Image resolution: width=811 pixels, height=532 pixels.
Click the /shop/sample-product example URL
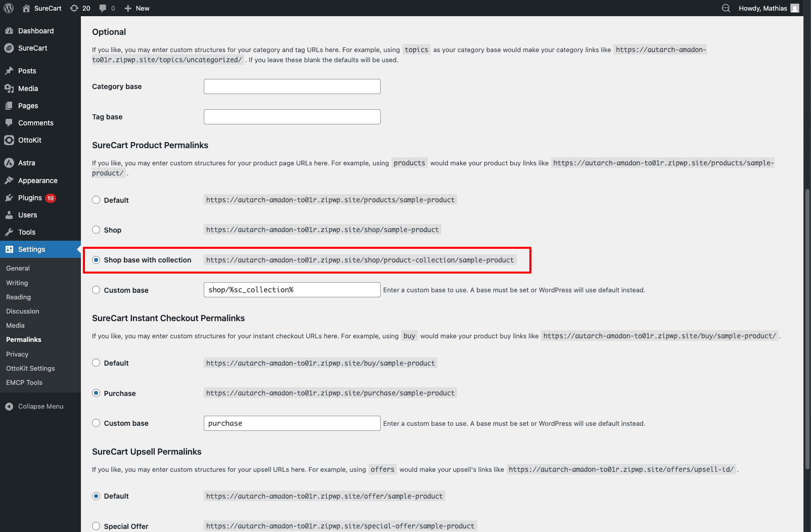pos(323,230)
